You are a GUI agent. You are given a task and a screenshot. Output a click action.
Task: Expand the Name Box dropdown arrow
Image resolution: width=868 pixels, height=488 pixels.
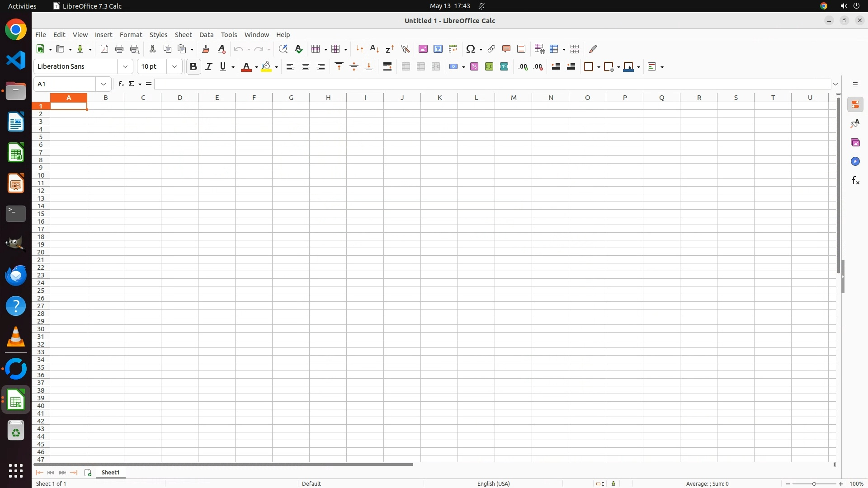pyautogui.click(x=104, y=84)
